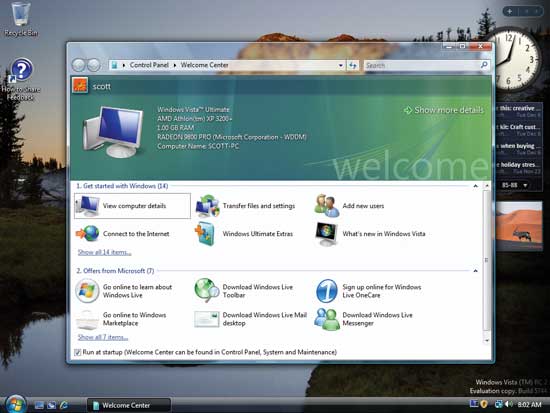550x413 pixels.
Task: Click Show all 7 items link
Action: click(x=103, y=337)
